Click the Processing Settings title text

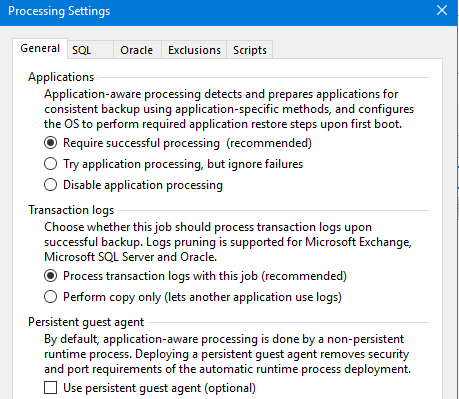[x=59, y=11]
